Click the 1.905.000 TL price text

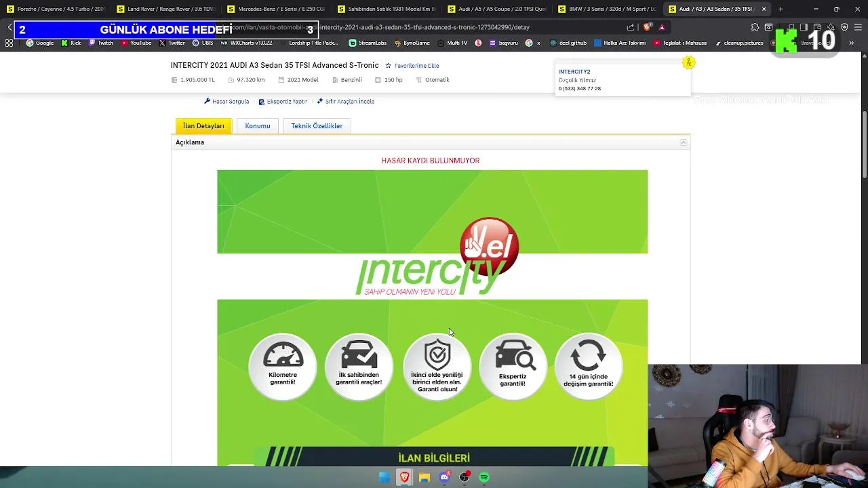coord(197,80)
